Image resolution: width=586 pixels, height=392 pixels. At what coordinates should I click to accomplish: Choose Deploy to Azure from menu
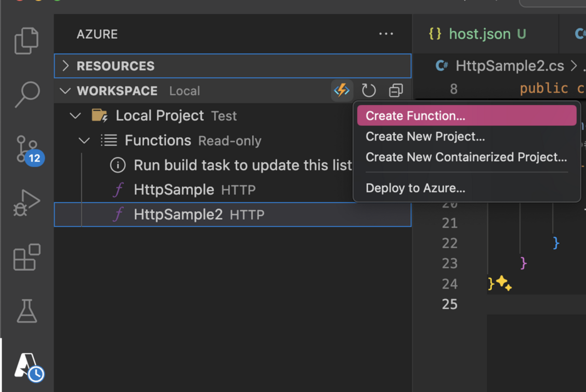tap(415, 188)
